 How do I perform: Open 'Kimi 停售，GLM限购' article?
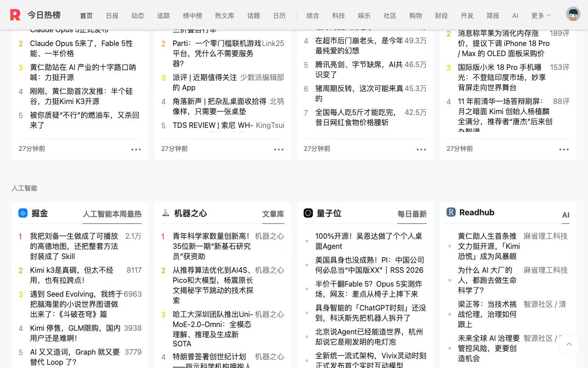[75, 333]
